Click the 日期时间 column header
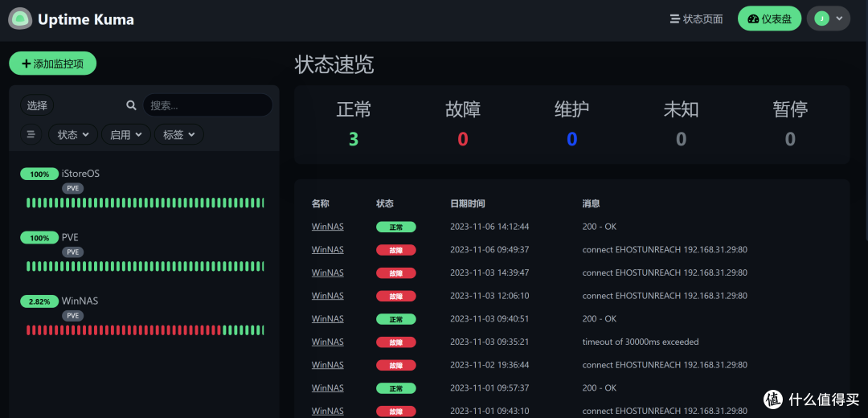 pyautogui.click(x=467, y=203)
